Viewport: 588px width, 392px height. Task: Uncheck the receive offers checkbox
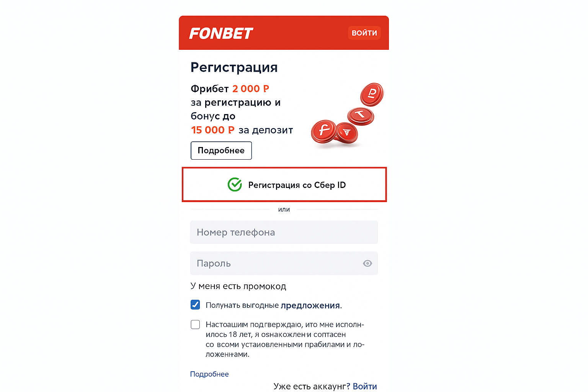point(195,305)
